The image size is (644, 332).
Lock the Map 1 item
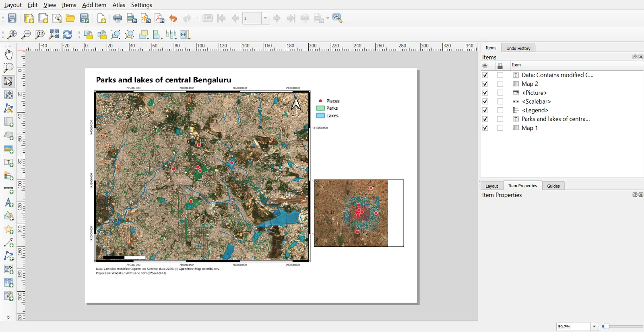[500, 128]
